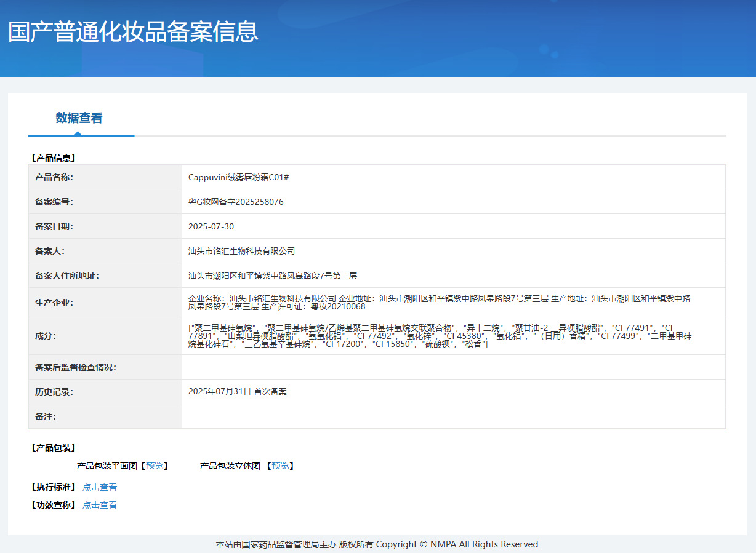Open the 数据查看 tab
Image resolution: width=756 pixels, height=553 pixels.
coord(79,118)
